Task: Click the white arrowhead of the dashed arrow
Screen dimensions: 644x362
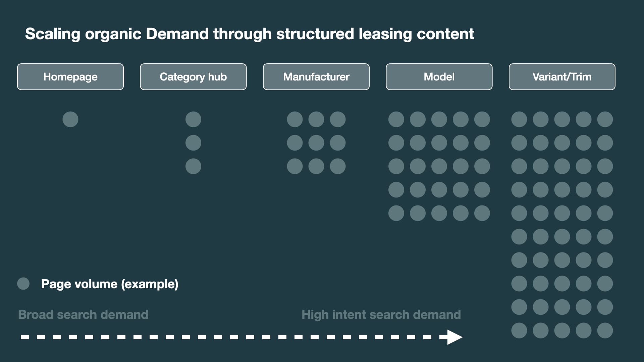Action: pyautogui.click(x=455, y=337)
